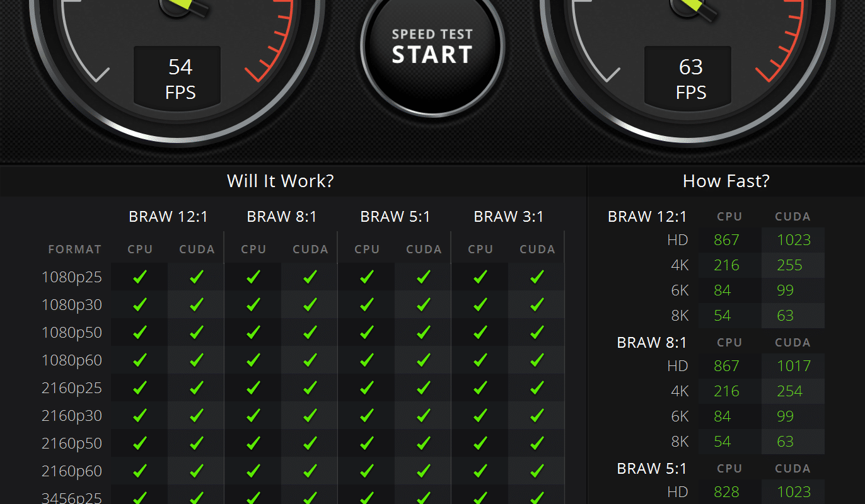Select the 1080p60 format row label

(x=72, y=360)
